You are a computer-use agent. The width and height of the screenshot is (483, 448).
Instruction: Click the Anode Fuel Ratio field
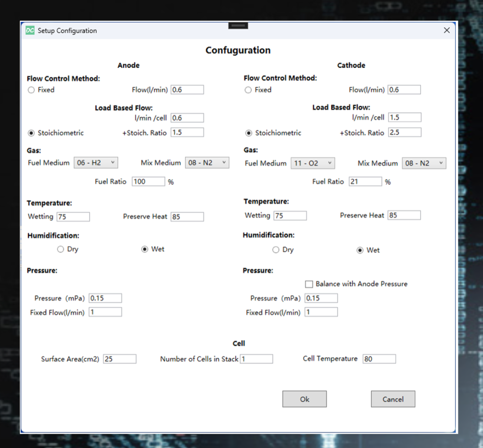point(148,182)
